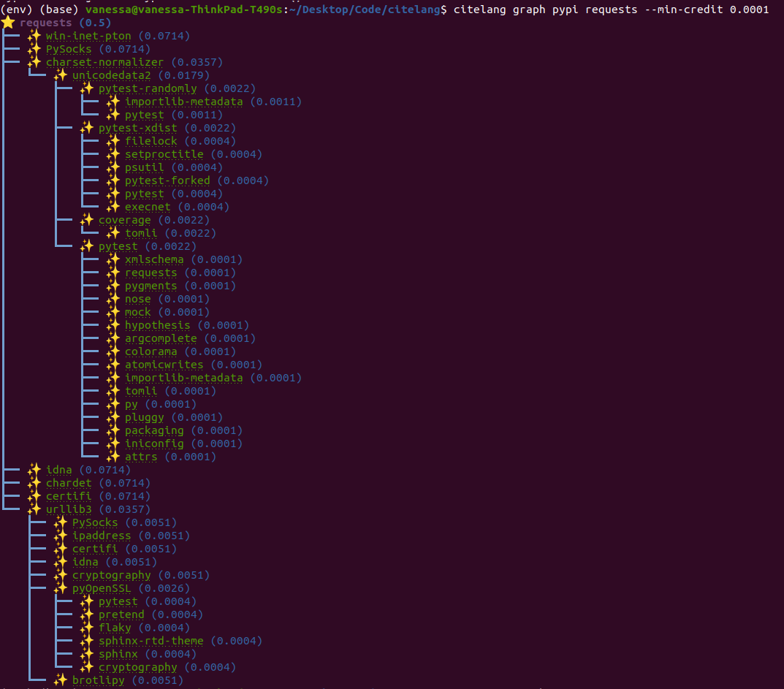Click the '(0.0179)' credit value
784x689 pixels.
184,75
